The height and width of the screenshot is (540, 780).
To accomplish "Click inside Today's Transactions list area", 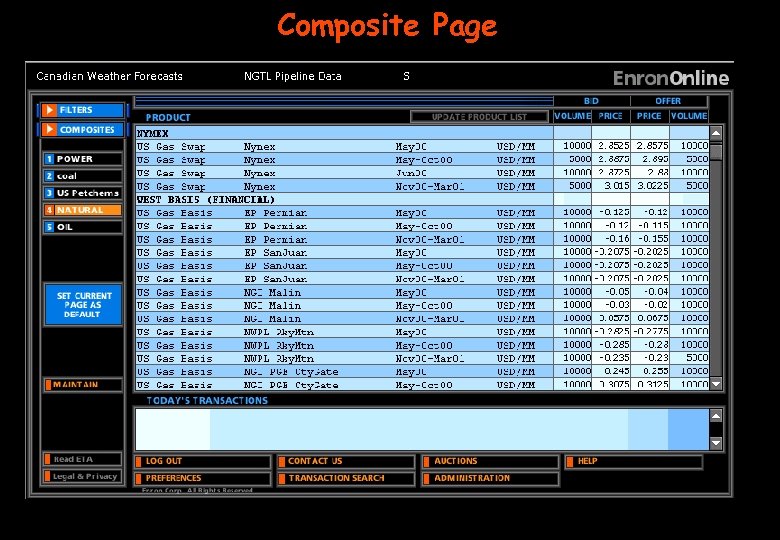I will tap(422, 429).
